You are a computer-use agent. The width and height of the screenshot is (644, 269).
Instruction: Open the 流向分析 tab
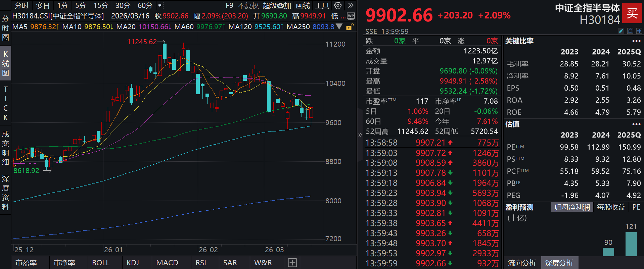[522, 263]
